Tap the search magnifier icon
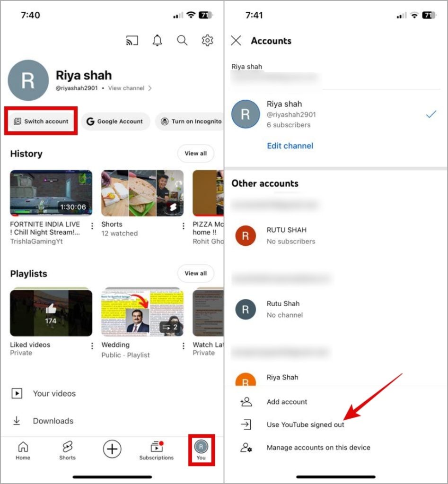448x484 pixels. [x=182, y=41]
